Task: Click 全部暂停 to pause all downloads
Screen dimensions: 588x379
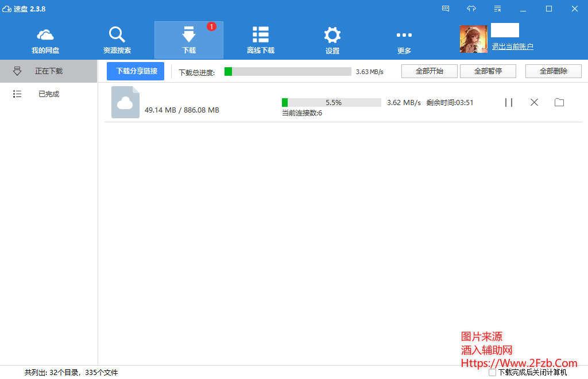Action: (488, 71)
